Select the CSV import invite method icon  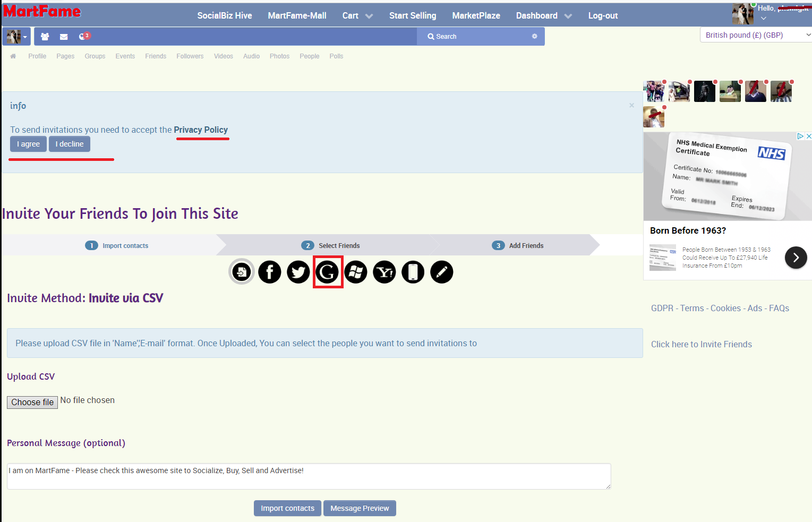click(x=241, y=271)
